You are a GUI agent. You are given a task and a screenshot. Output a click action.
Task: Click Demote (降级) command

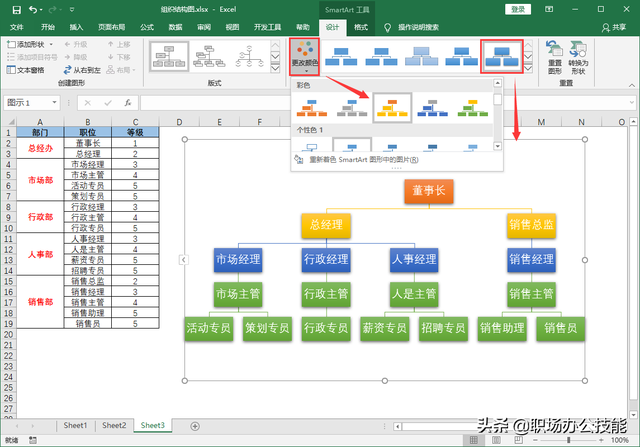pyautogui.click(x=76, y=57)
